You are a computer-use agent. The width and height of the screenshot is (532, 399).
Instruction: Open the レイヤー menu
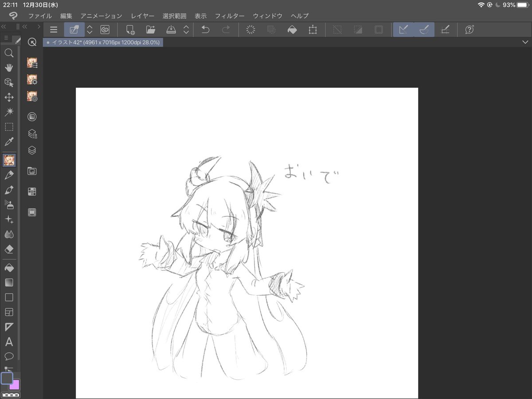(x=142, y=16)
